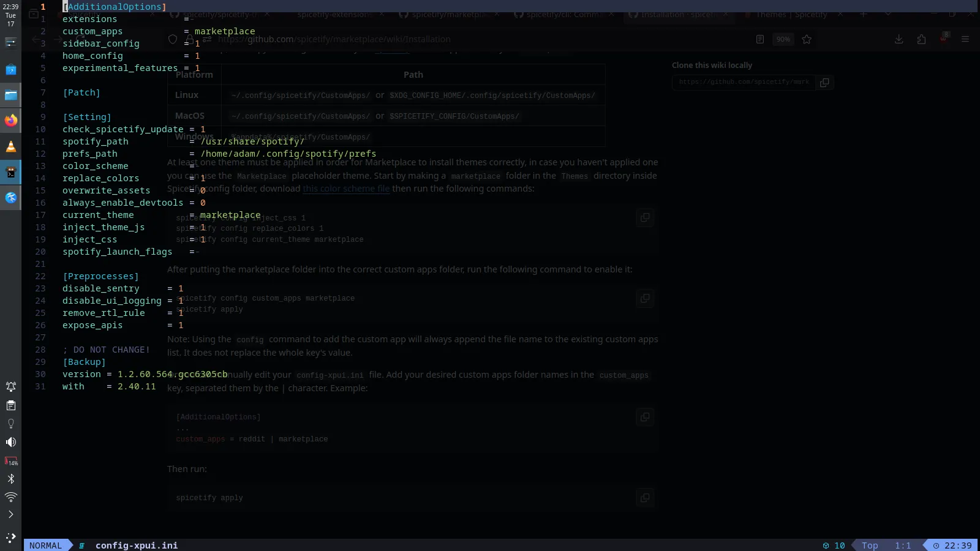Screen dimensions: 980x551
Task: Launch VLC media player from the panel
Action: [10, 146]
